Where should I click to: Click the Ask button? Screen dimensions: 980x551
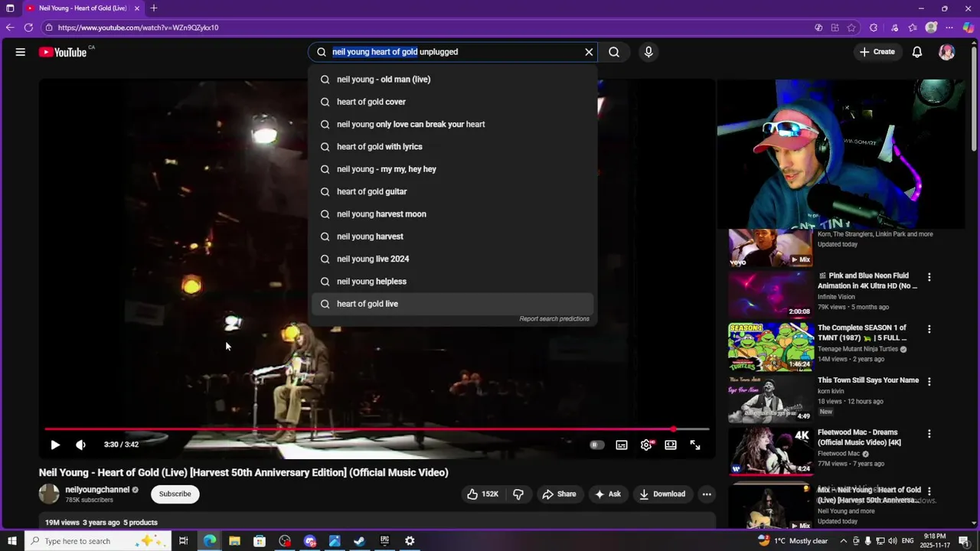click(x=608, y=494)
